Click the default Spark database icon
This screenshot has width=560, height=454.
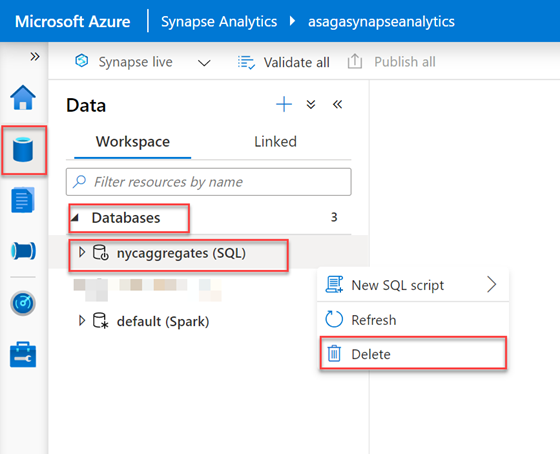(x=100, y=320)
